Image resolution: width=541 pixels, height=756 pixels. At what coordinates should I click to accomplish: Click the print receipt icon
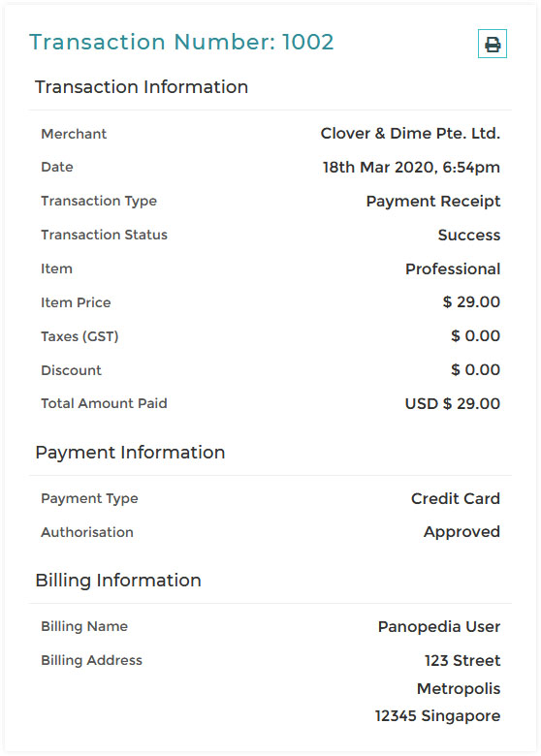click(x=492, y=44)
